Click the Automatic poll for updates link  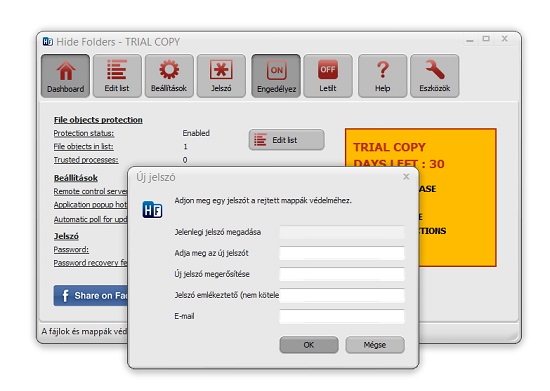[90, 220]
